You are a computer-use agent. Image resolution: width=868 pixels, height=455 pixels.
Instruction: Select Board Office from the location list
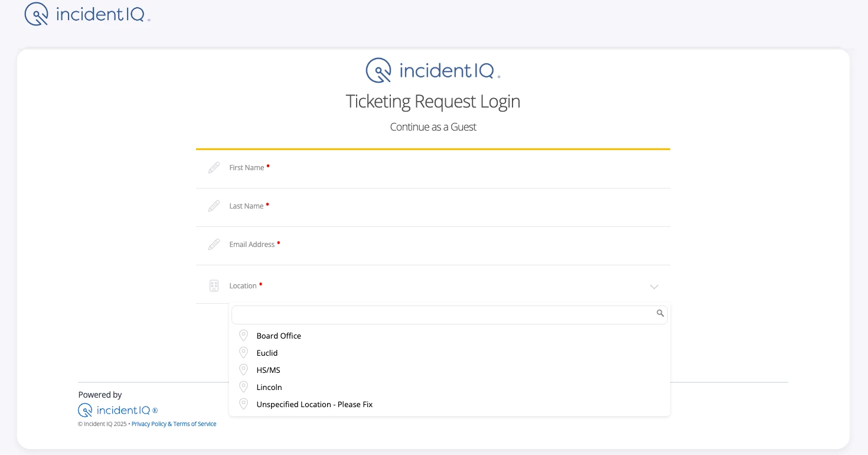(x=449, y=336)
